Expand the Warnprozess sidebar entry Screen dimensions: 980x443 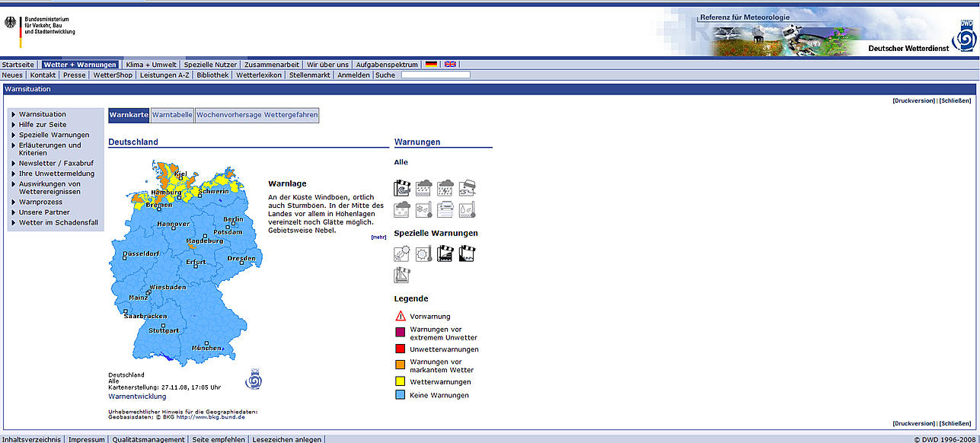tap(40, 202)
